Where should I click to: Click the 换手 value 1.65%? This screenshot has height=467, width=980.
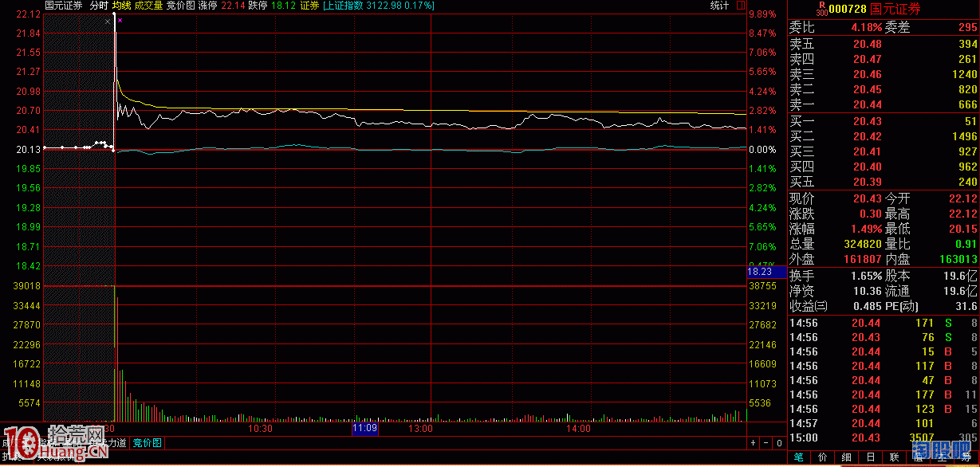[868, 276]
